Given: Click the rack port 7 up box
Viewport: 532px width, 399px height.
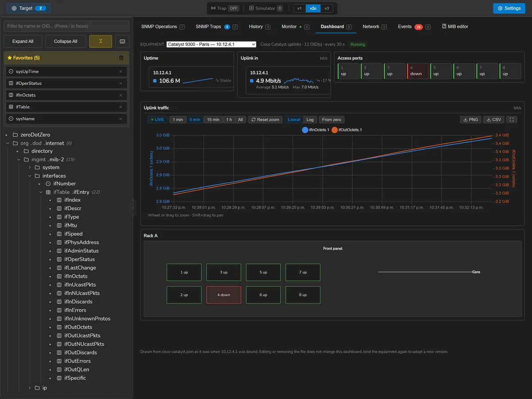Looking at the screenshot, I should pyautogui.click(x=303, y=272).
